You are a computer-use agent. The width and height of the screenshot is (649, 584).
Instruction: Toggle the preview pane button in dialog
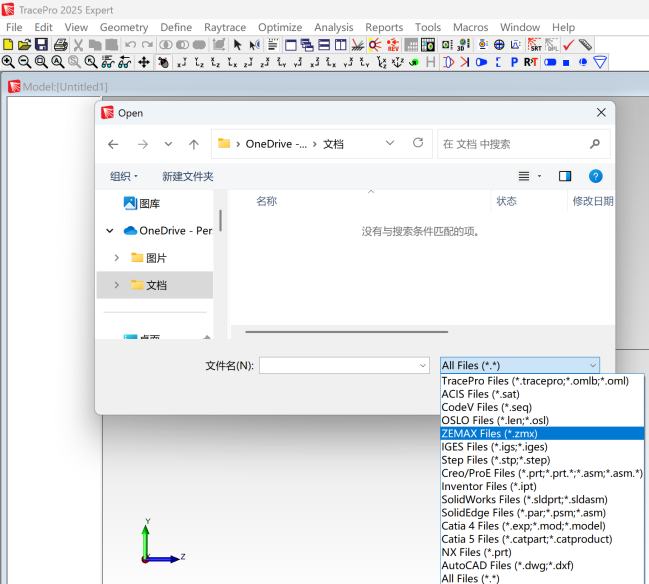(x=565, y=176)
